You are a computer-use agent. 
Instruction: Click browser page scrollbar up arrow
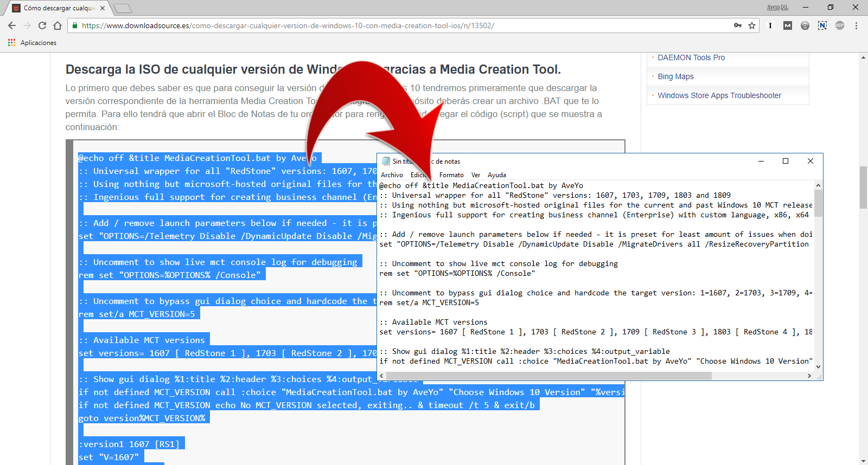pos(863,57)
